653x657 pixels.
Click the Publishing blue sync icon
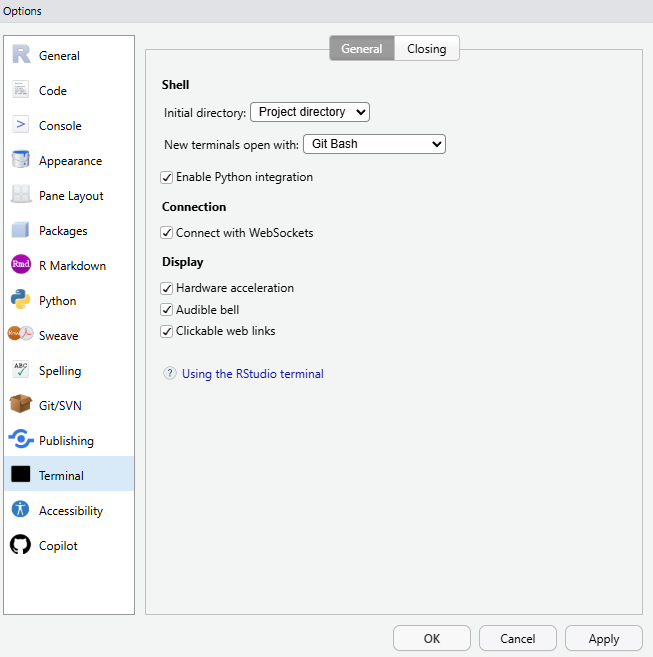click(x=21, y=439)
